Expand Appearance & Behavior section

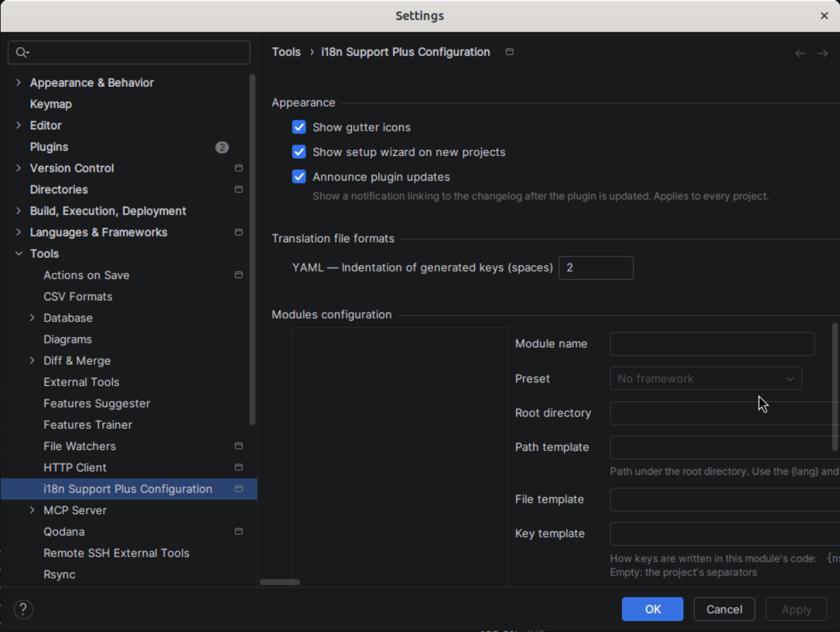[18, 83]
